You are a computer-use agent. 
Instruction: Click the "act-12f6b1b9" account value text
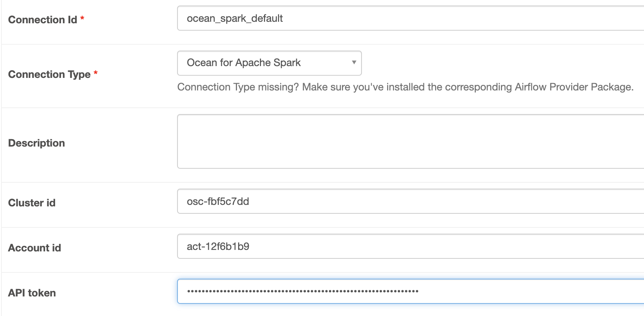coord(218,246)
